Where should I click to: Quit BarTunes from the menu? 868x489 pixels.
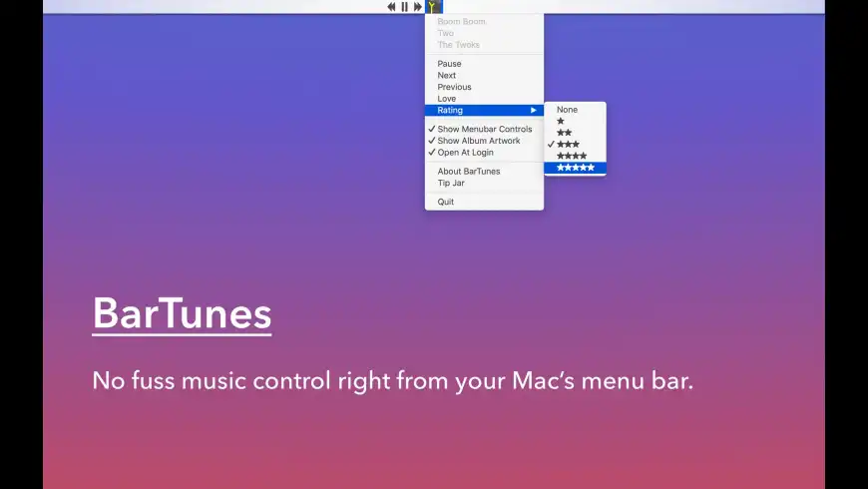tap(484, 202)
